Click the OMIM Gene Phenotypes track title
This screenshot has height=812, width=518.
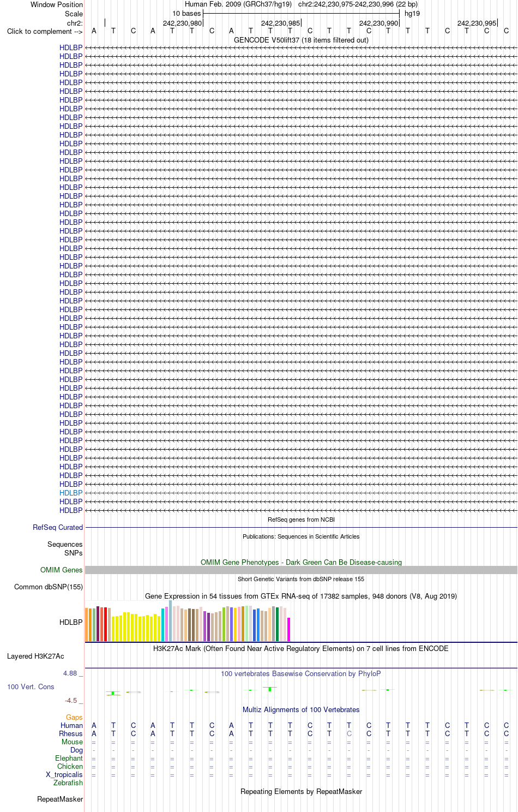301,562
